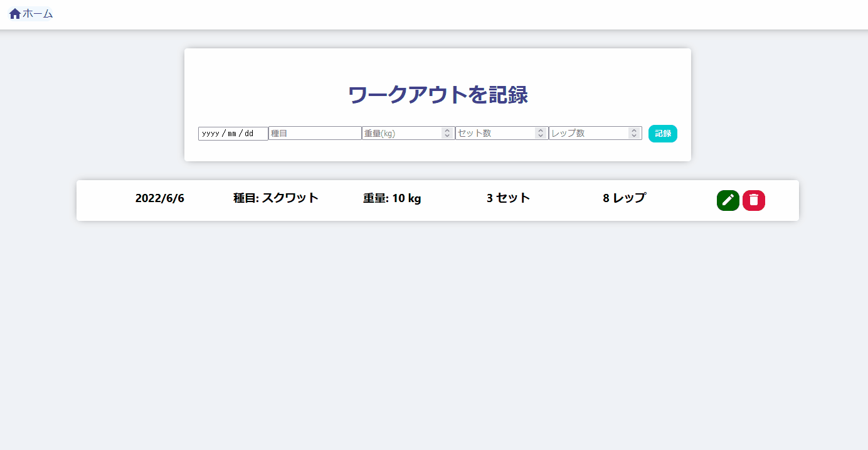Click the セット数 spinner arrows
The height and width of the screenshot is (450, 868).
point(541,134)
